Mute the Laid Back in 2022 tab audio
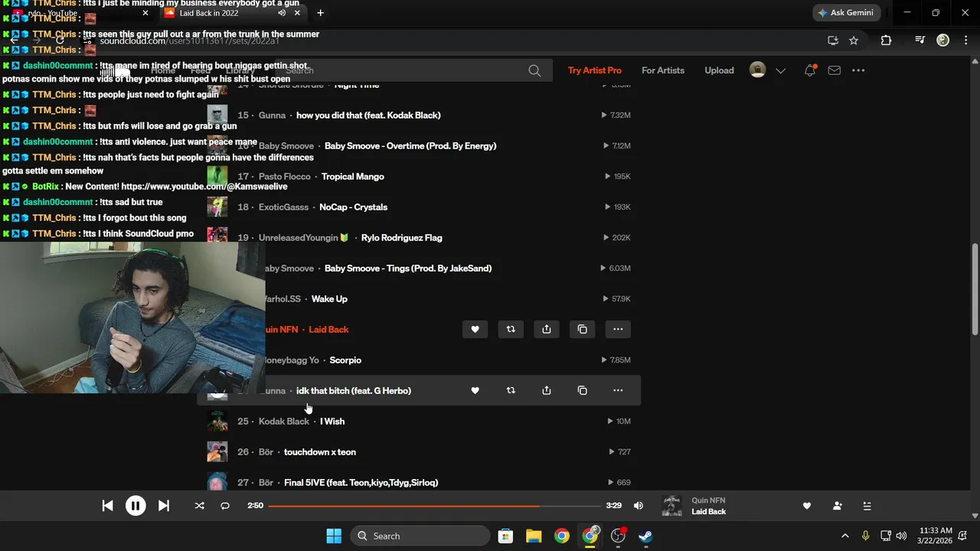The image size is (980, 551). click(282, 13)
